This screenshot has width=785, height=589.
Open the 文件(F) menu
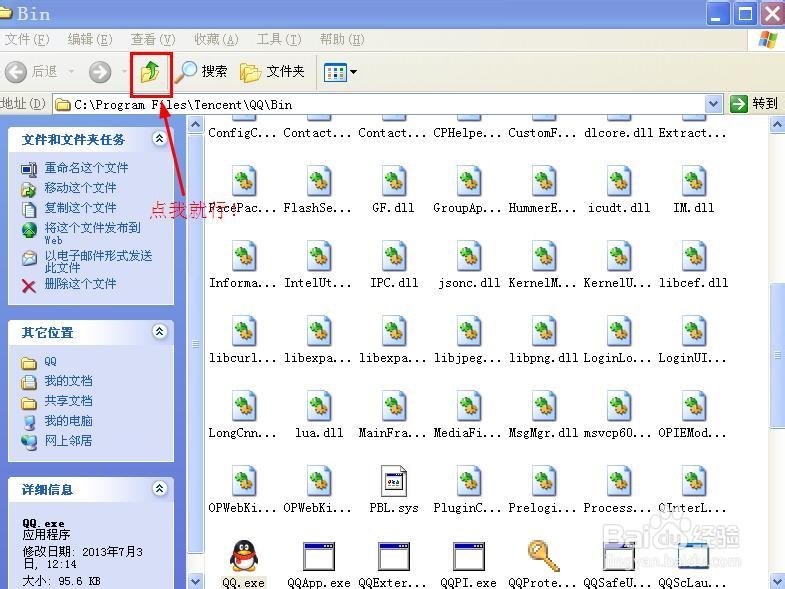[27, 39]
